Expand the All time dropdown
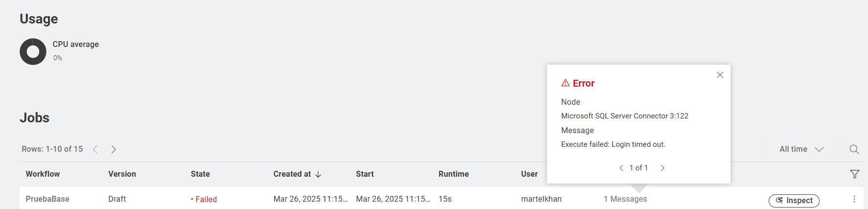This screenshot has height=209, width=868. coord(801,149)
